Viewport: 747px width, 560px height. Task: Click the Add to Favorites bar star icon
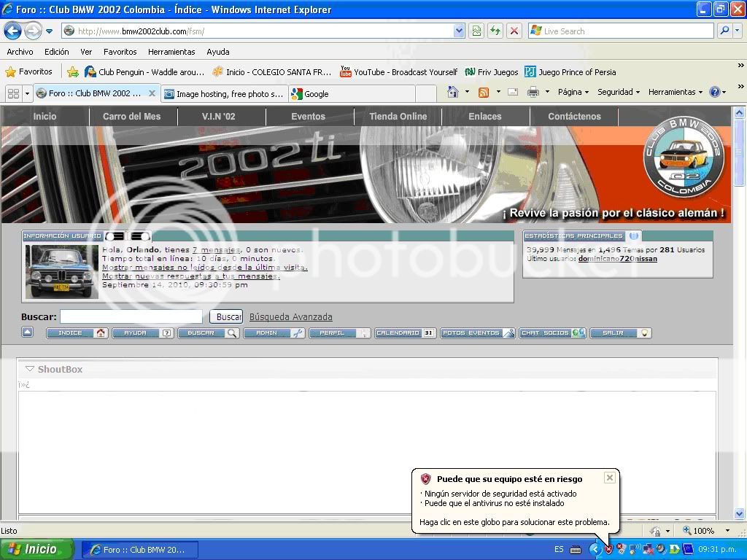73,72
